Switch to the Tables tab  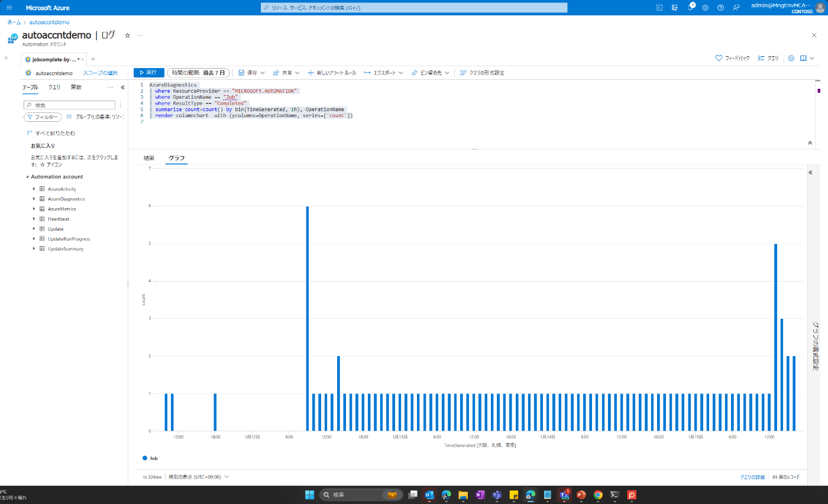(30, 87)
